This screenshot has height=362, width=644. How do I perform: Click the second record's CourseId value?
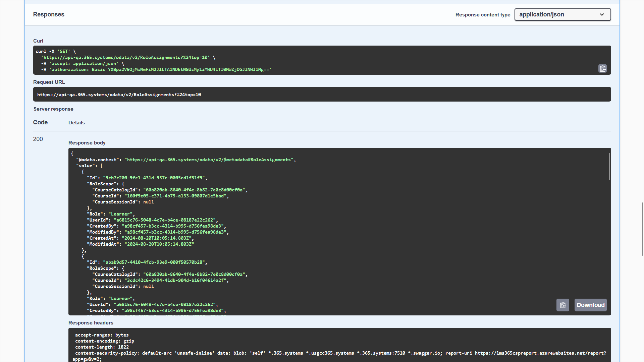[x=176, y=281]
